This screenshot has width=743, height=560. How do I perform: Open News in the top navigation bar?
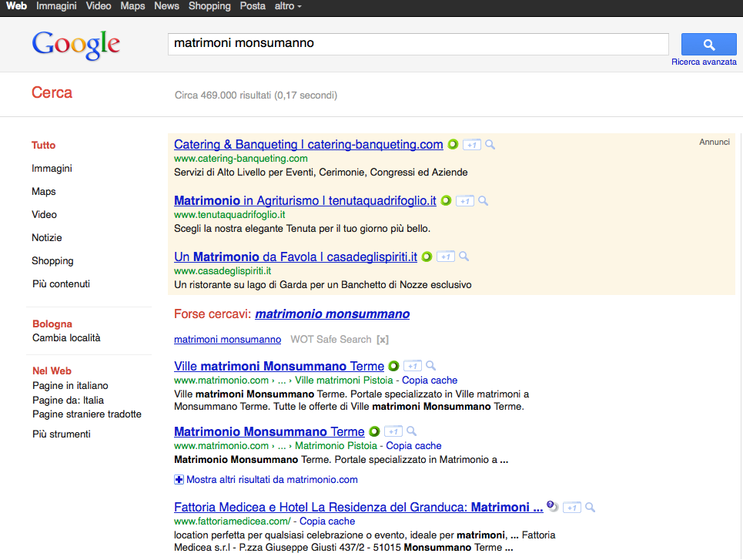pyautogui.click(x=167, y=6)
